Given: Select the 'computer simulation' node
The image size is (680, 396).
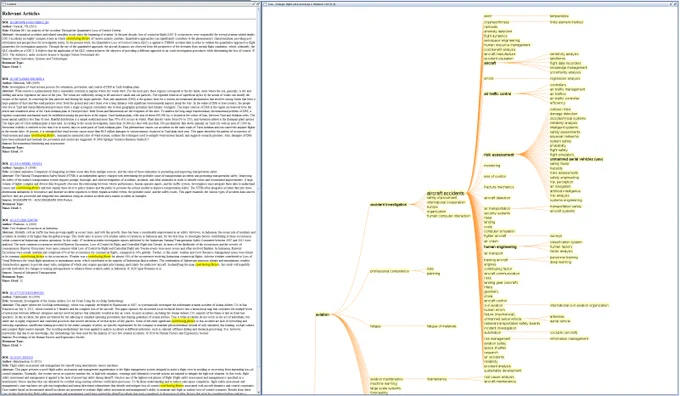Looking at the screenshot, I should coord(499,231).
